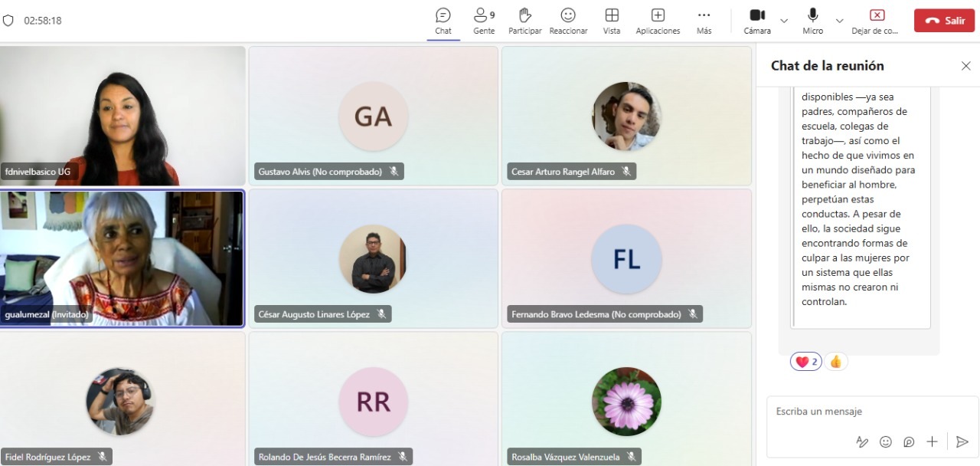980x466 pixels.
Task: Stop sharing with Dejar de compartir
Action: (877, 21)
